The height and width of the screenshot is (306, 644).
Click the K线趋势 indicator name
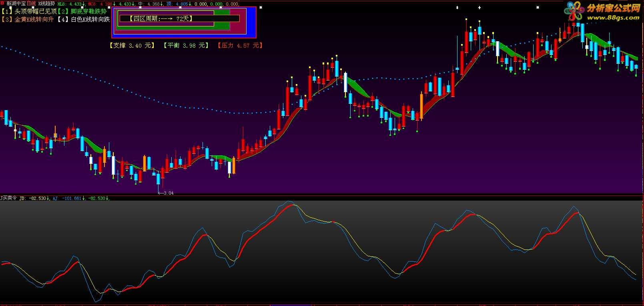click(46, 3)
